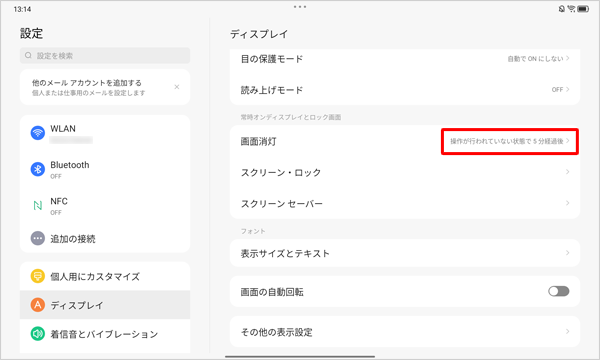Image resolution: width=600 pixels, height=360 pixels.
Task: Tap the search magnifier icon
Action: (x=28, y=55)
